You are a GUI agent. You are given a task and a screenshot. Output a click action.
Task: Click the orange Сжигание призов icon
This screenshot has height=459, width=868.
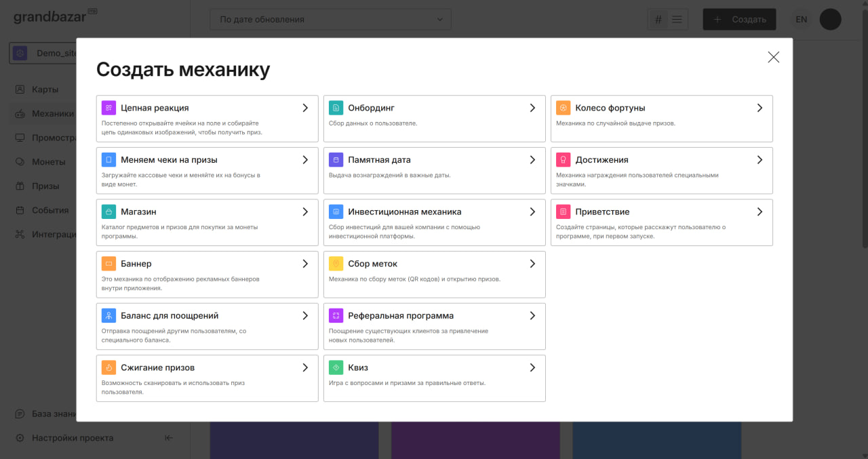click(x=108, y=367)
